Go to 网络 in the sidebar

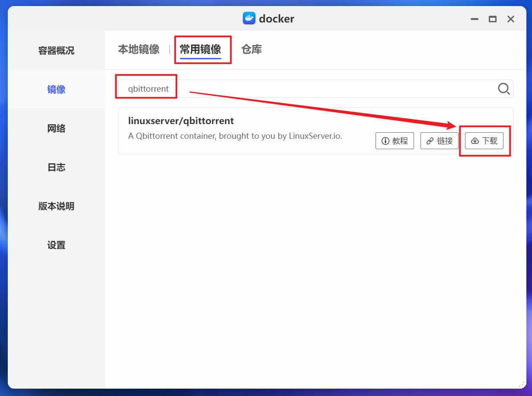tap(56, 128)
